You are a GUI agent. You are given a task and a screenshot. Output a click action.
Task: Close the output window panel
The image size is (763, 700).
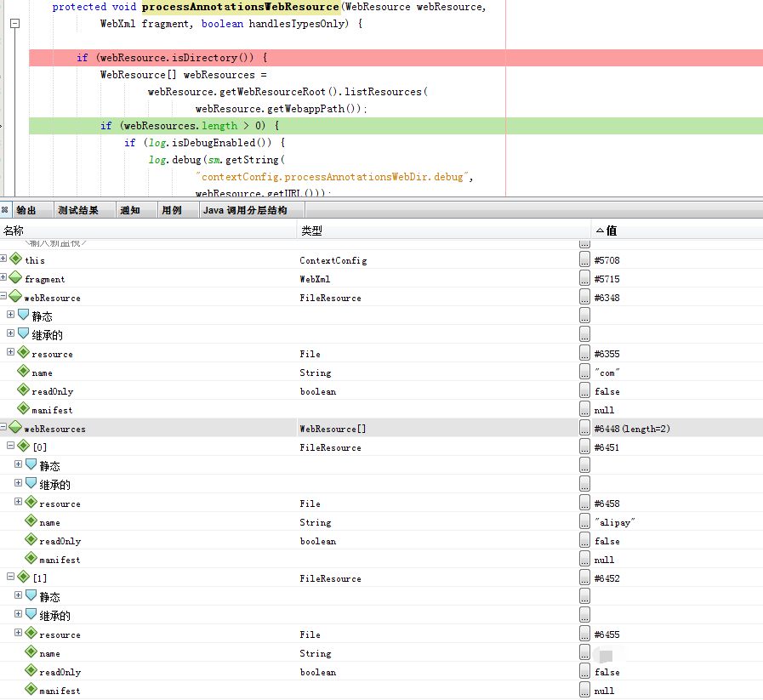coord(4,210)
